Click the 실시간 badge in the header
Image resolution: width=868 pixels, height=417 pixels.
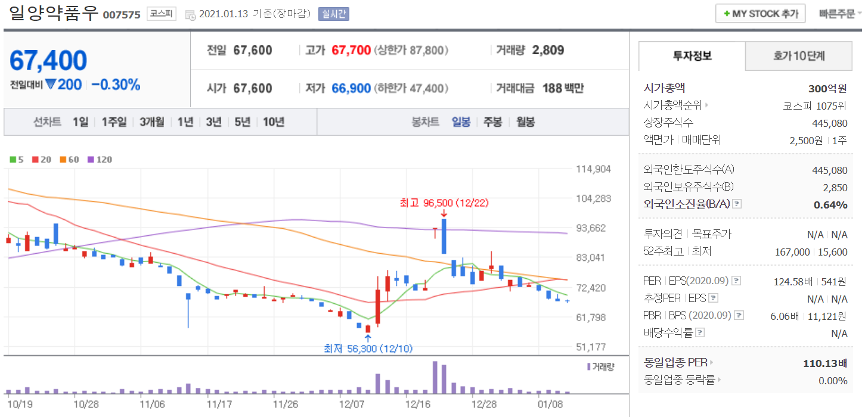(333, 14)
